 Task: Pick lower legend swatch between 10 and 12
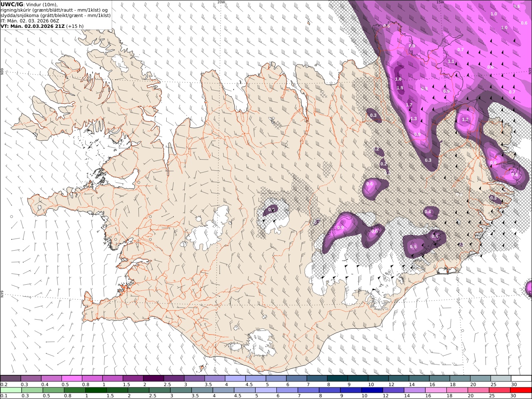click(x=372, y=390)
